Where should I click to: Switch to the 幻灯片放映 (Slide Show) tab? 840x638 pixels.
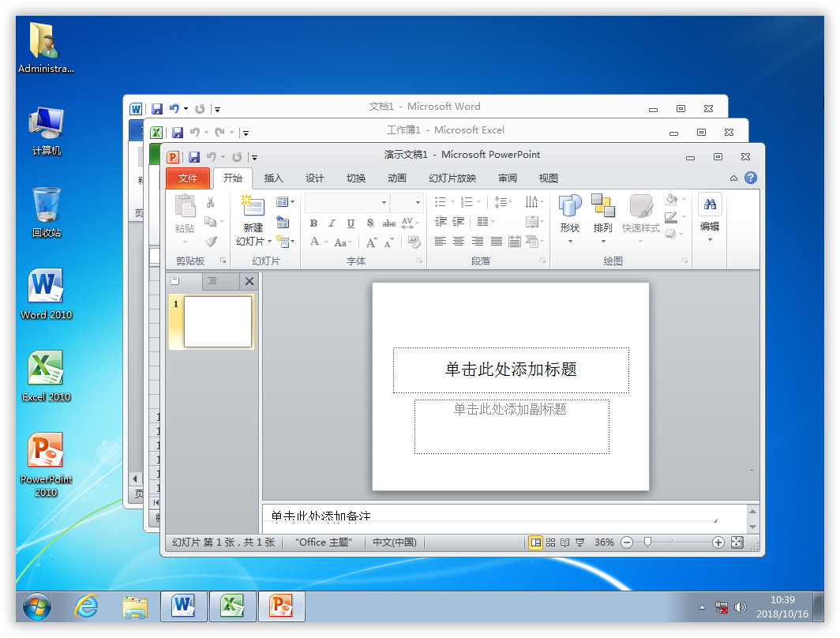452,178
